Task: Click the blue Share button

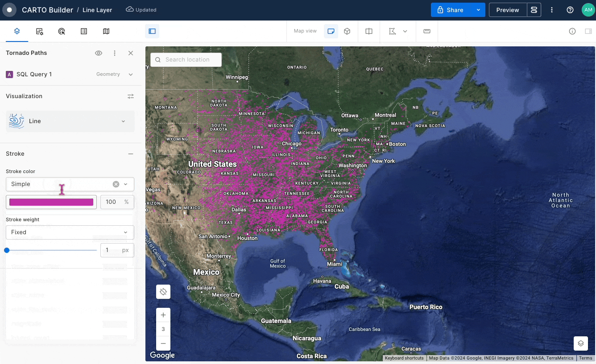Action: (451, 10)
